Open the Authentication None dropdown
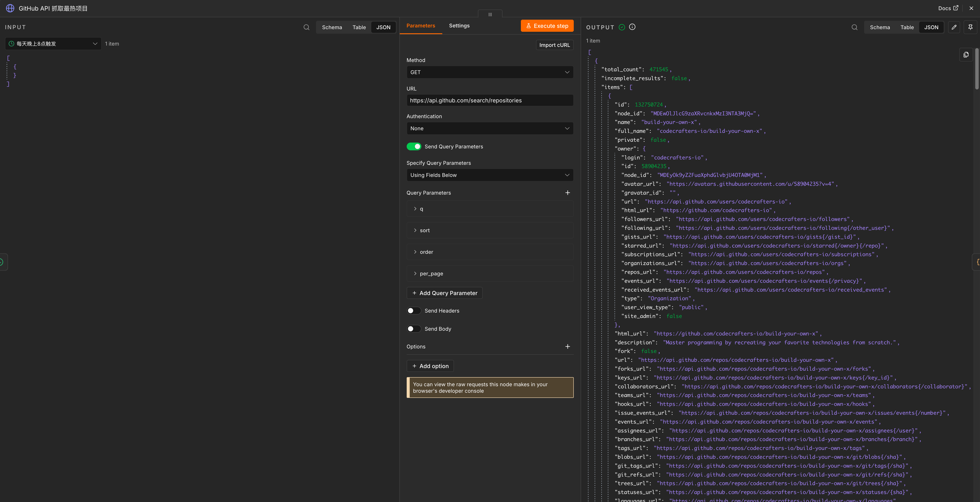This screenshot has height=502, width=980. [x=490, y=128]
